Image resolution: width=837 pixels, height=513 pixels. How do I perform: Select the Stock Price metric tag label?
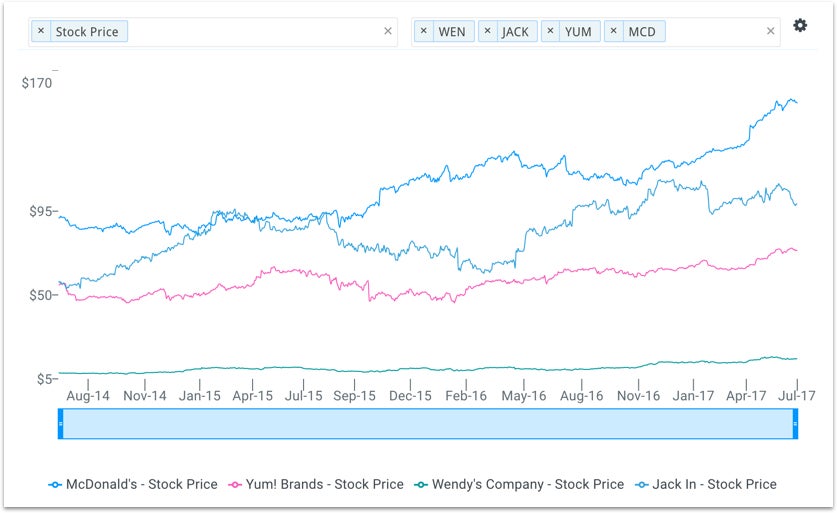[x=87, y=31]
